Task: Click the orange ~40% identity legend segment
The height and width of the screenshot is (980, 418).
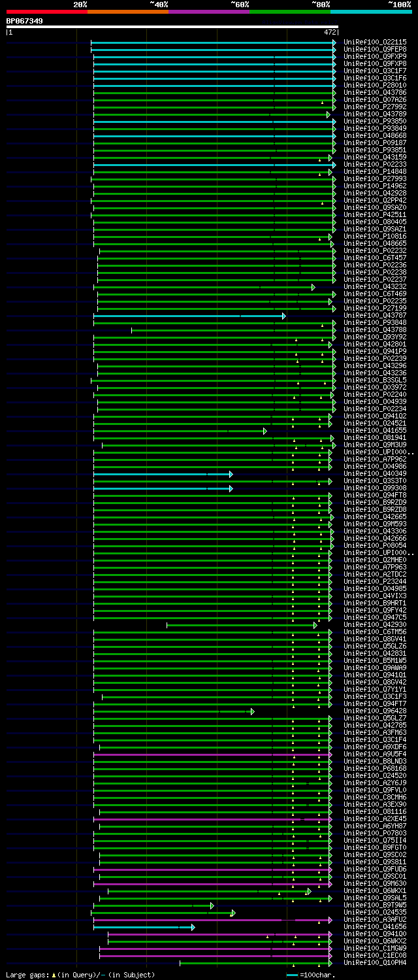Action: (128, 12)
